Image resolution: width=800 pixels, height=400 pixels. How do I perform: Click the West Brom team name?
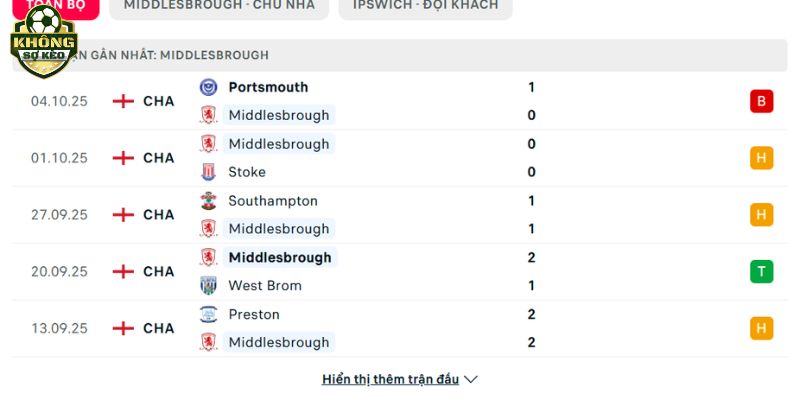[265, 285]
